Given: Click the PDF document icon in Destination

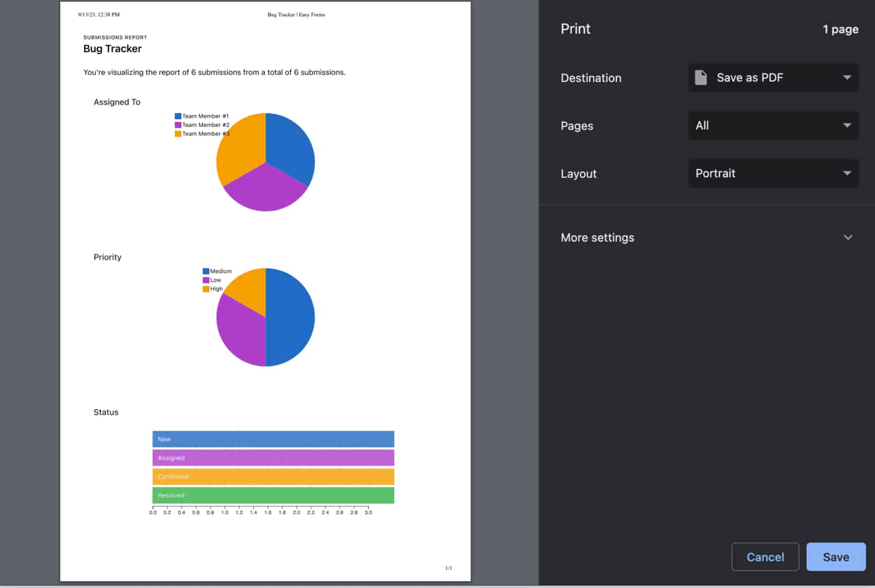Looking at the screenshot, I should [701, 78].
